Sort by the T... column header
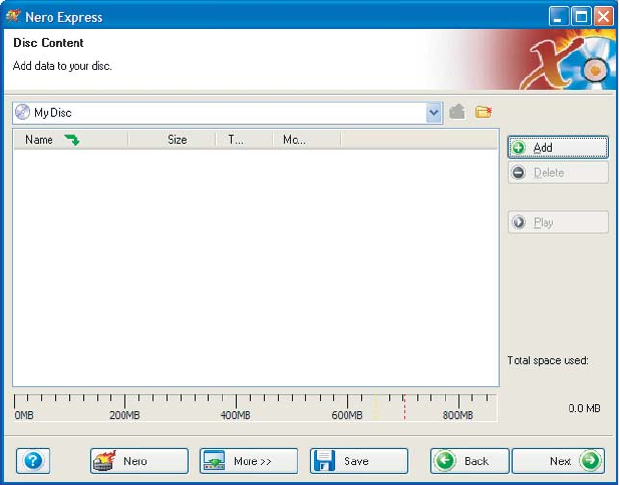Screen dimensions: 620x485 pos(245,140)
